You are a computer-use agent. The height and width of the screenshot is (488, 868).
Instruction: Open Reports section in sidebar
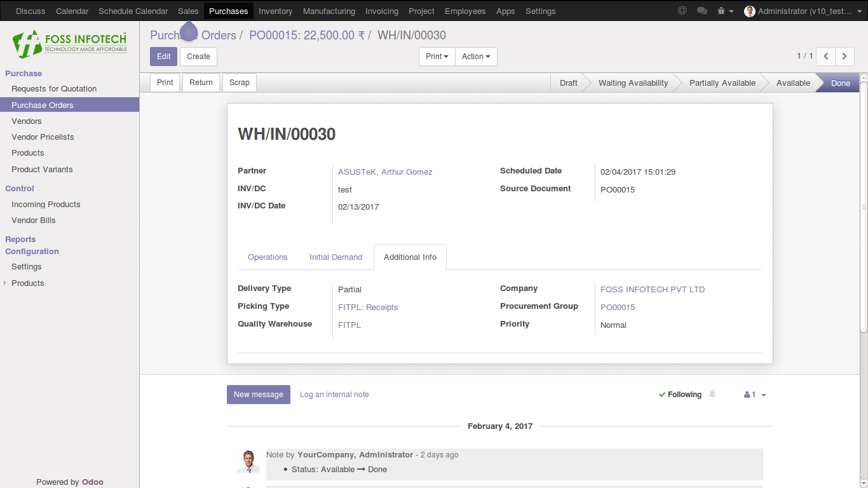click(x=20, y=240)
